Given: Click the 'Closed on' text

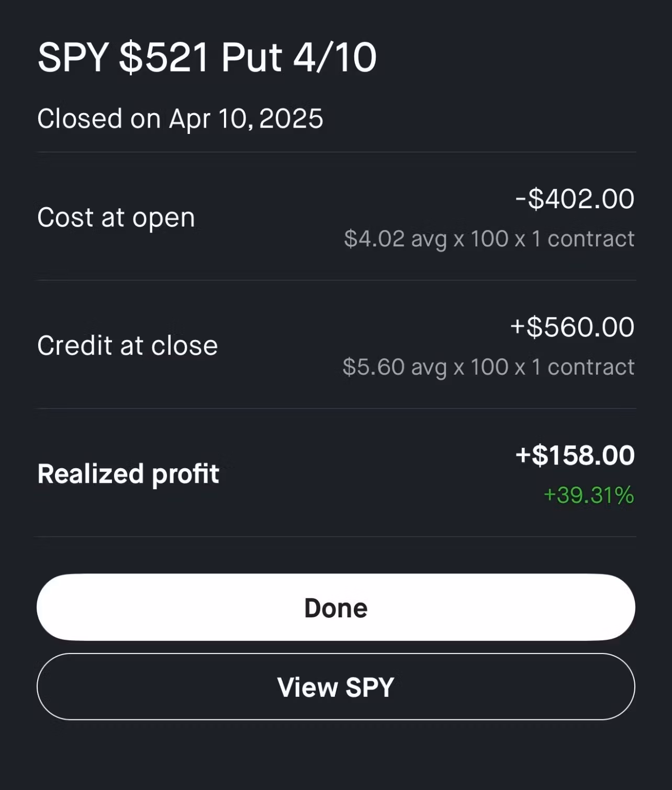Looking at the screenshot, I should [x=99, y=118].
